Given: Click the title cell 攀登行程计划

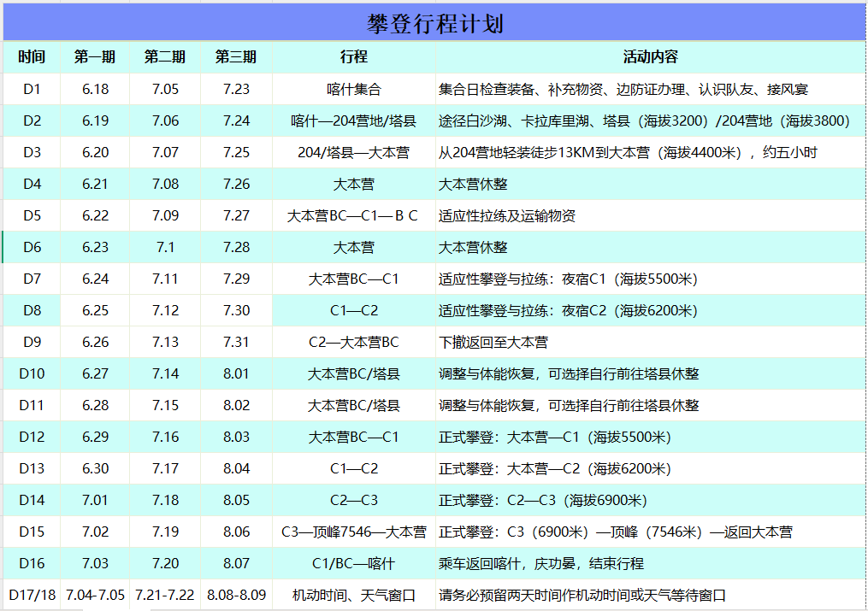Looking at the screenshot, I should (434, 23).
